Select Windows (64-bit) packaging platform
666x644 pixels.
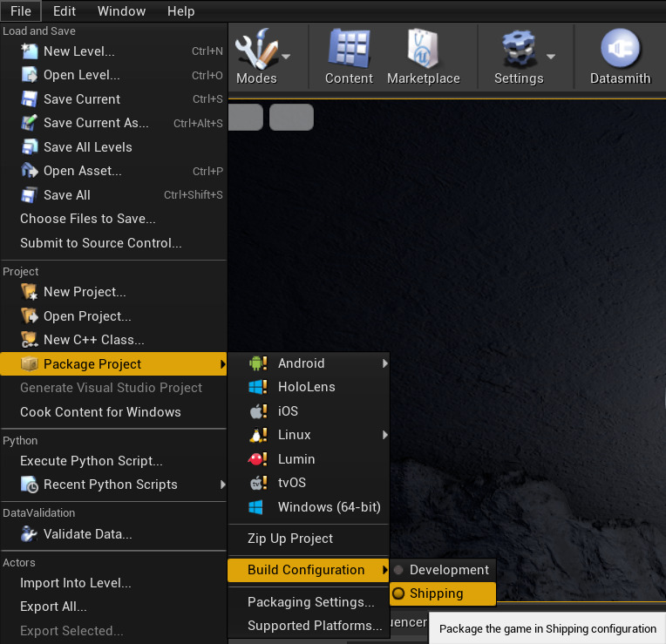[328, 507]
